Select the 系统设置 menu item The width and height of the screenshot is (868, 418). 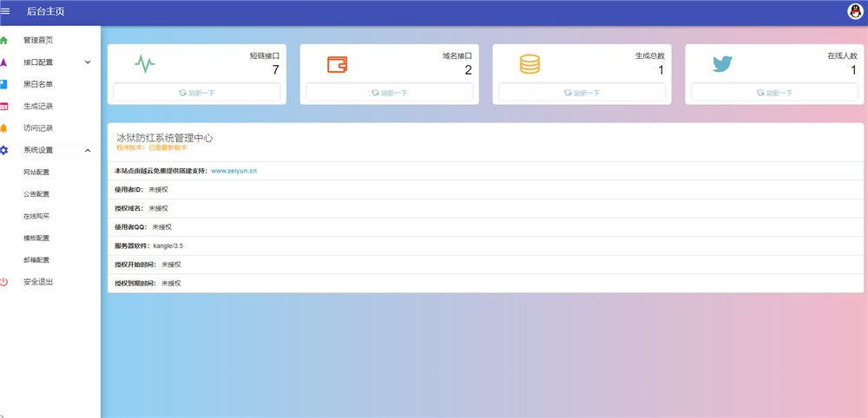(x=38, y=150)
